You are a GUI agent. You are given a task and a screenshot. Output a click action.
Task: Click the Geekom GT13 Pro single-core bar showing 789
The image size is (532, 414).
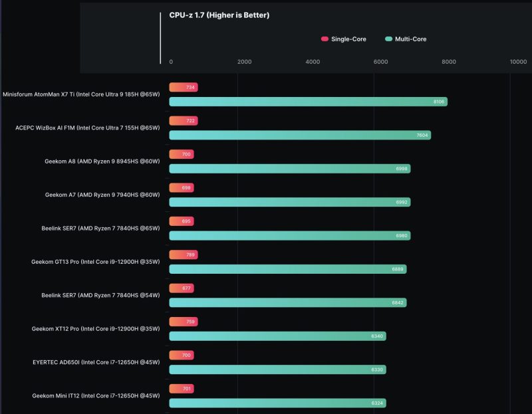(184, 255)
